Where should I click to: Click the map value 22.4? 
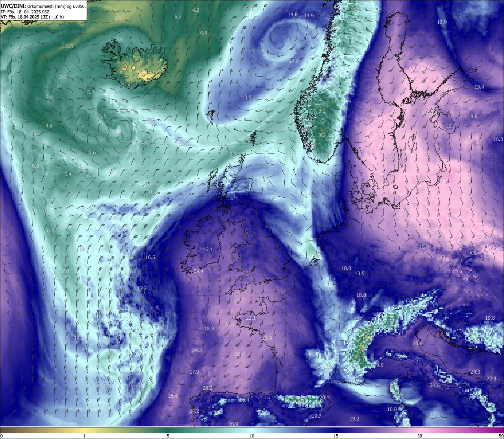[491, 379]
